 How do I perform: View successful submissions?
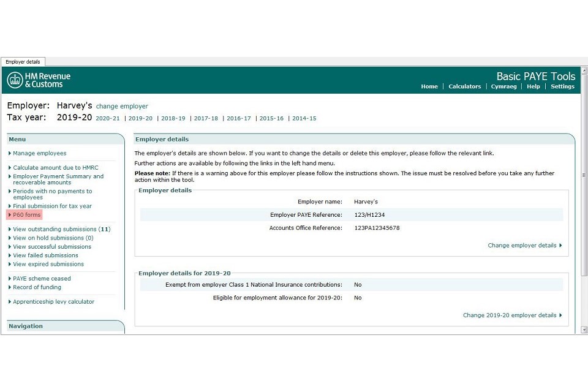pos(51,246)
